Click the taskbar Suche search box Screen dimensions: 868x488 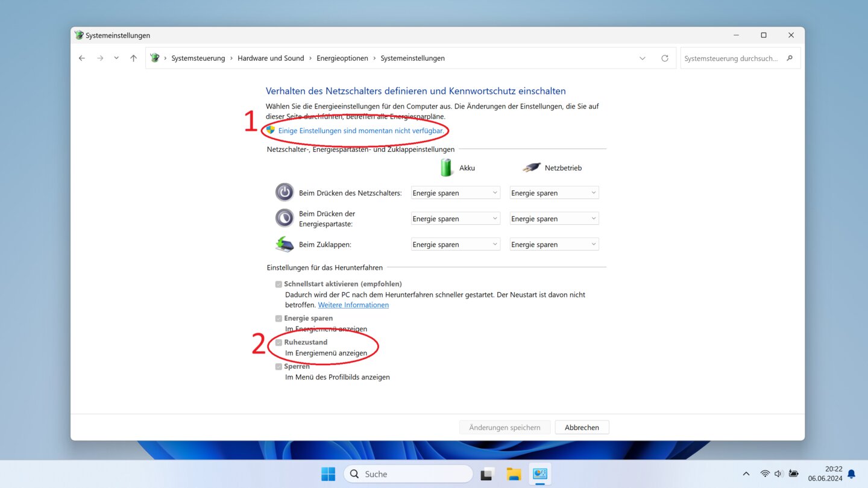[409, 474]
